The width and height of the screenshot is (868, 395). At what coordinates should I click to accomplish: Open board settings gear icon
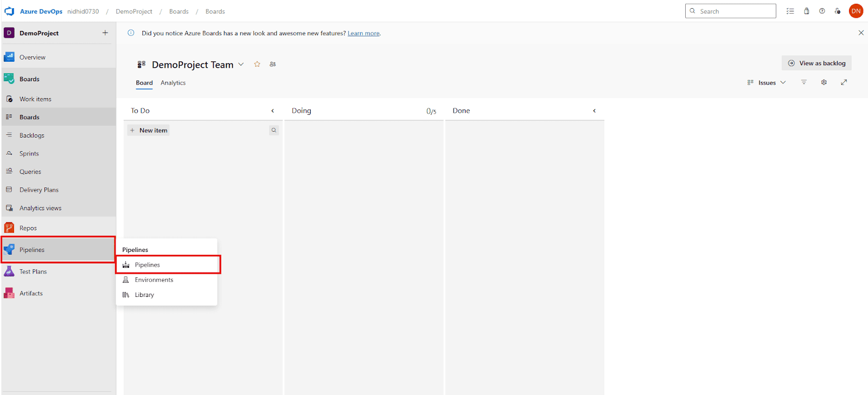pyautogui.click(x=824, y=82)
